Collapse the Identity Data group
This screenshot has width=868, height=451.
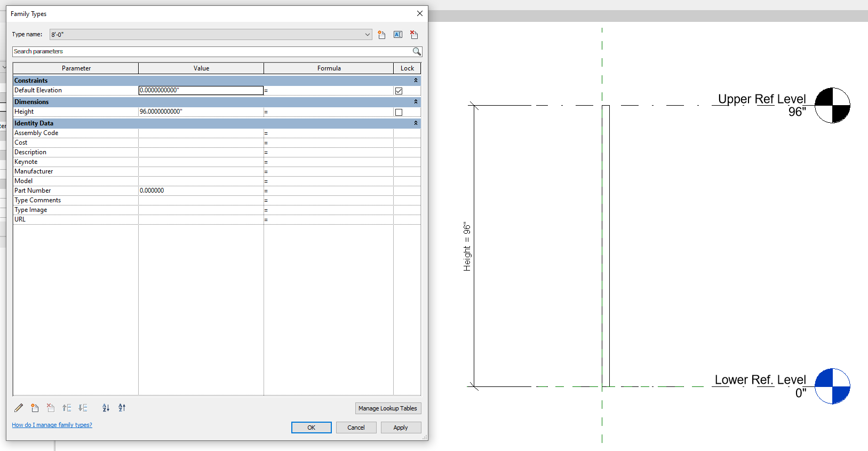[416, 123]
